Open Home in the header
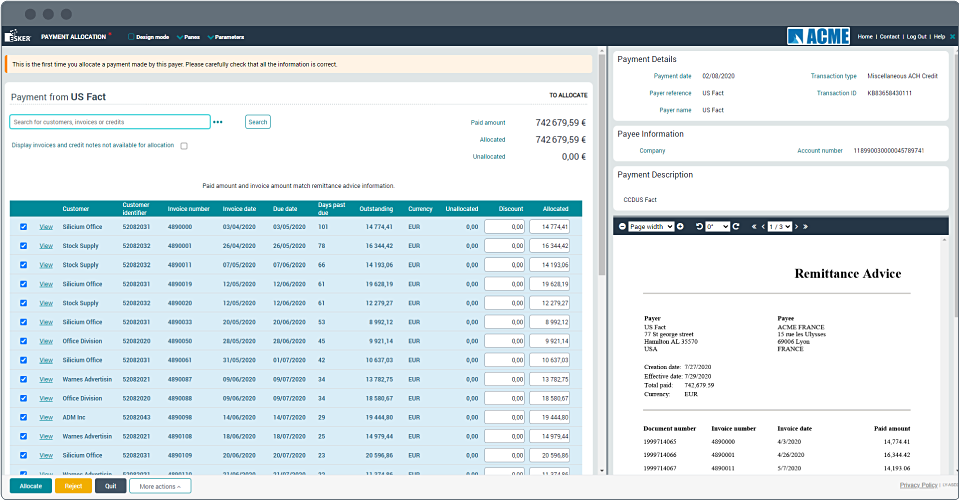Image resolution: width=959 pixels, height=500 pixels. (x=865, y=37)
